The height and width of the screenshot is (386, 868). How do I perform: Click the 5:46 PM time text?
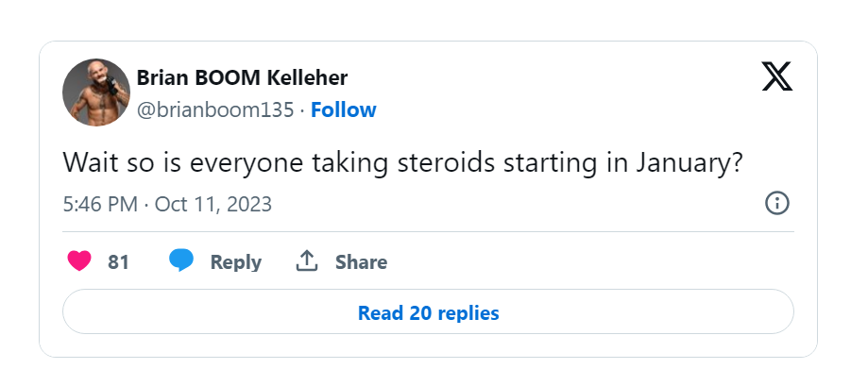99,204
